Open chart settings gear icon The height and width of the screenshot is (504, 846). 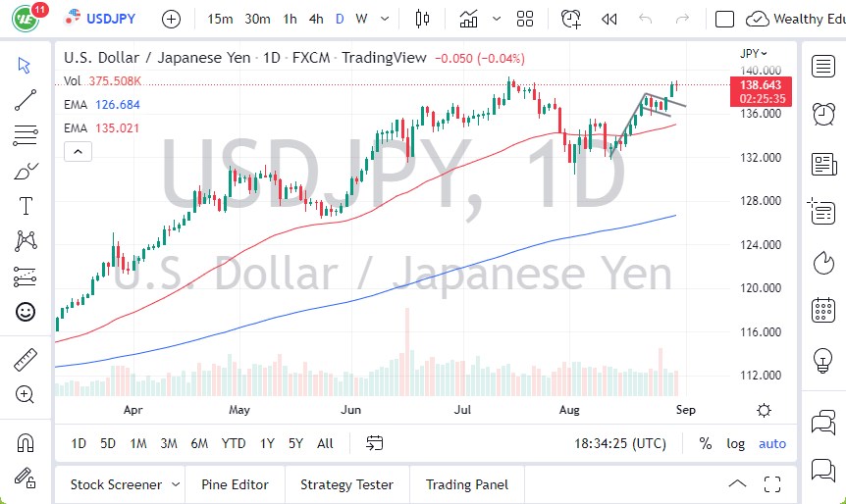764,410
